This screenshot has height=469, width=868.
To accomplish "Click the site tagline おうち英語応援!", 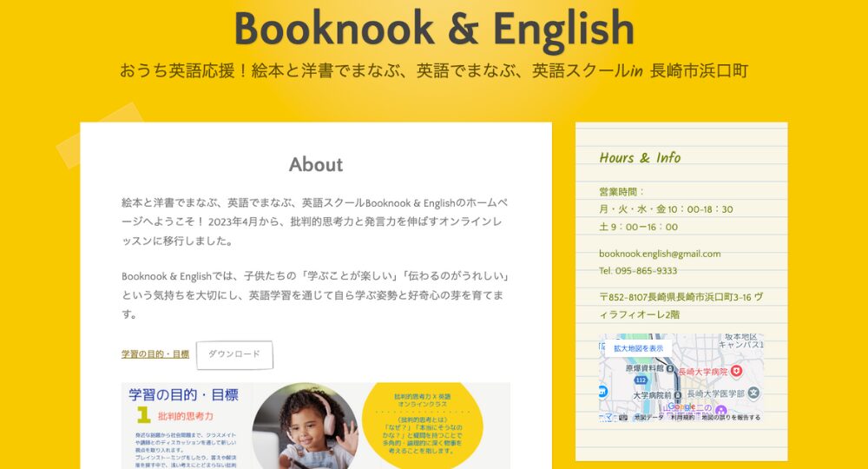I will 434,71.
